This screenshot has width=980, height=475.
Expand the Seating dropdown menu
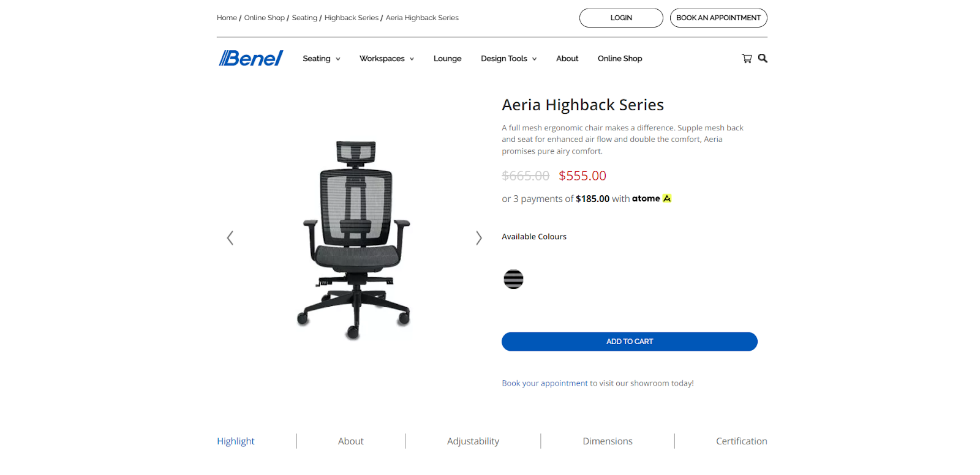(322, 59)
